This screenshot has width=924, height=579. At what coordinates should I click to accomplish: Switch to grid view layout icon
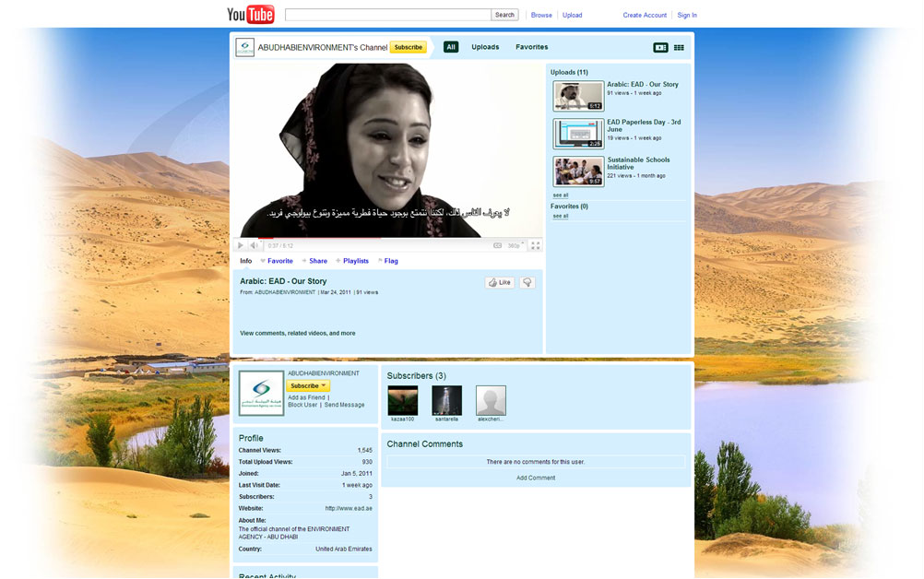(x=679, y=47)
